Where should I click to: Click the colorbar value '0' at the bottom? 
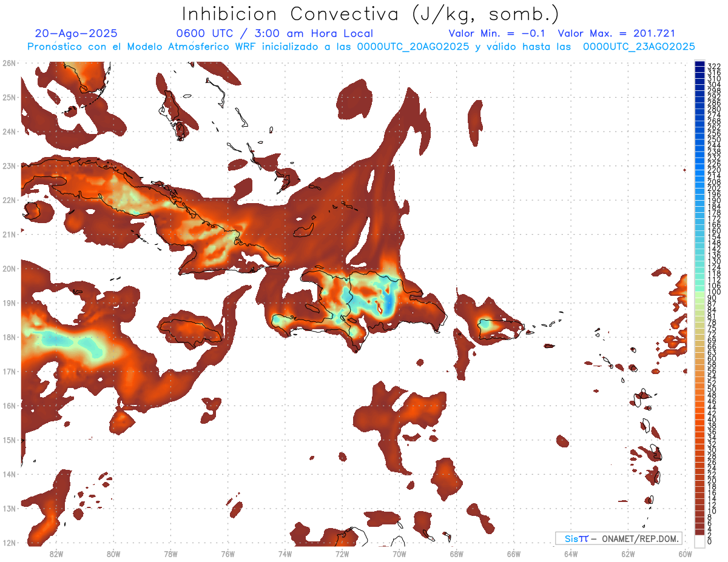coord(710,541)
